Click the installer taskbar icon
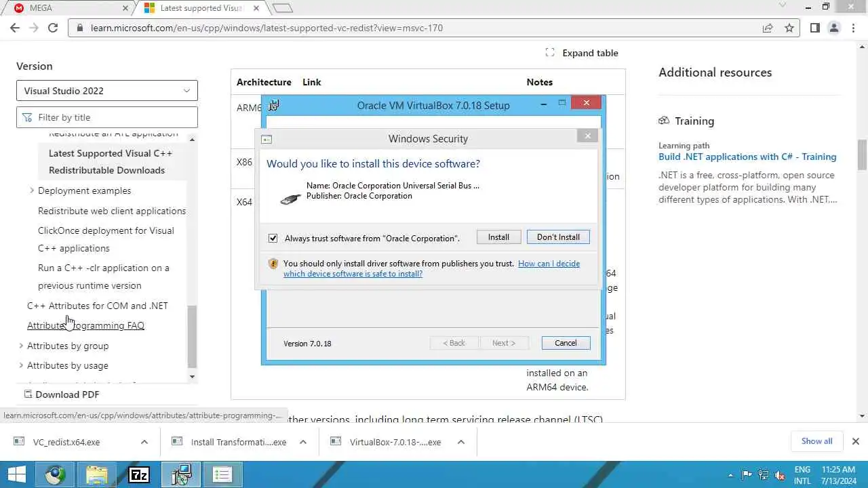 pyautogui.click(x=181, y=474)
